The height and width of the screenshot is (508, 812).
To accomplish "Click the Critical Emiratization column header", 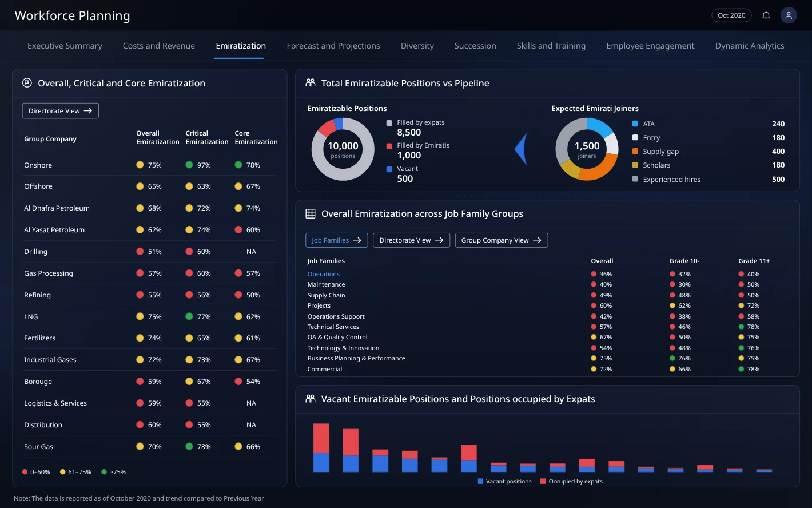I will click(206, 137).
